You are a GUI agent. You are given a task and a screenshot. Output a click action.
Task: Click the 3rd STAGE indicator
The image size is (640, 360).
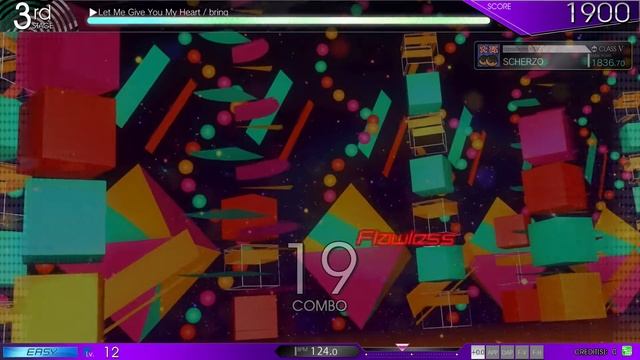click(33, 16)
